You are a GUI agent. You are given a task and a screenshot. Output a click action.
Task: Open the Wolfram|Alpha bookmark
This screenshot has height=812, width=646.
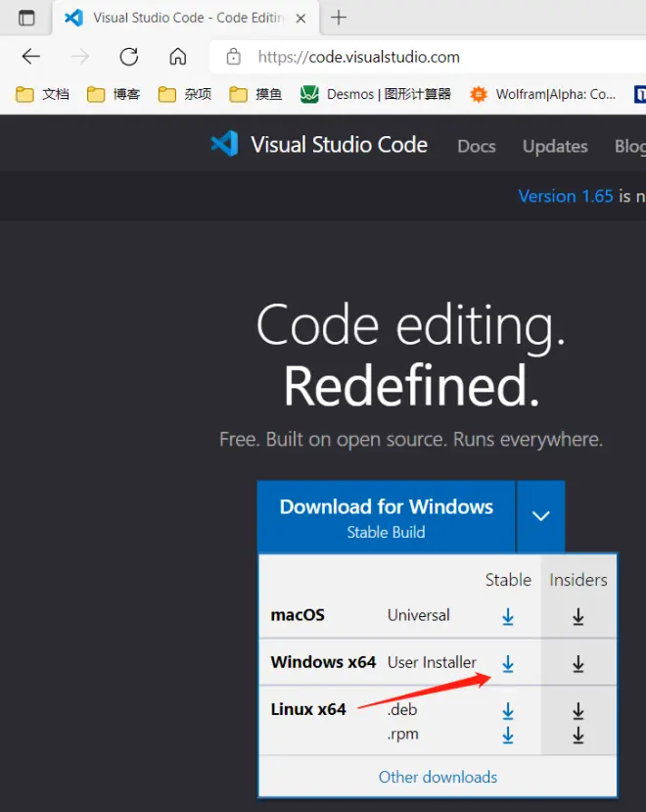coord(543,94)
